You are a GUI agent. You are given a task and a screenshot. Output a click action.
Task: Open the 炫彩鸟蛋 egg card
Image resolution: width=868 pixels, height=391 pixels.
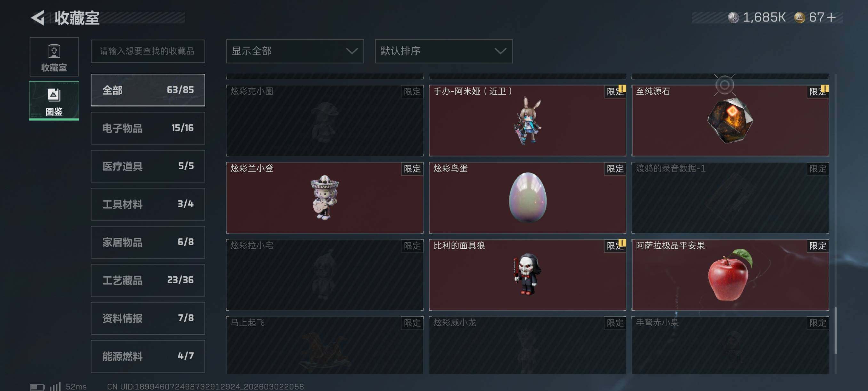pos(527,197)
